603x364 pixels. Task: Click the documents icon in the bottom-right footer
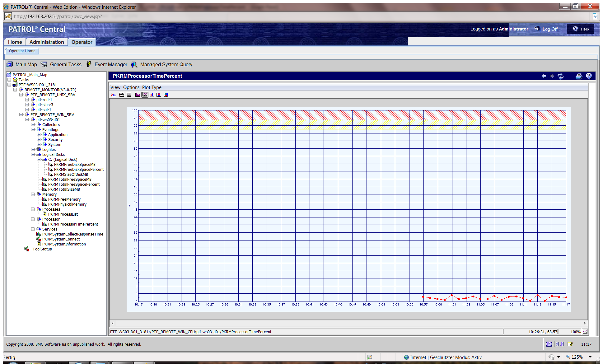[549, 344]
